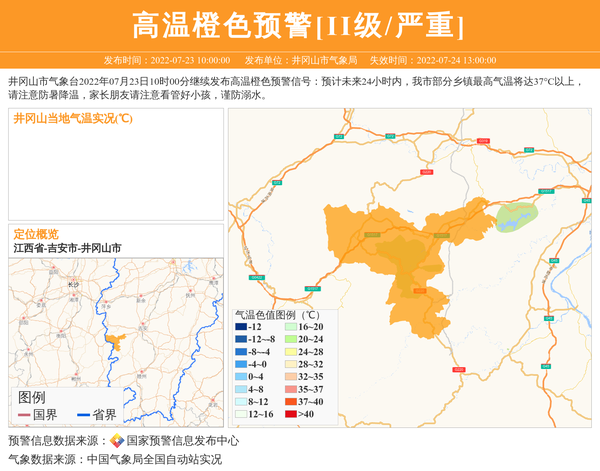Click the 江西省-吉安市-井冈山市 location path

pos(67,248)
